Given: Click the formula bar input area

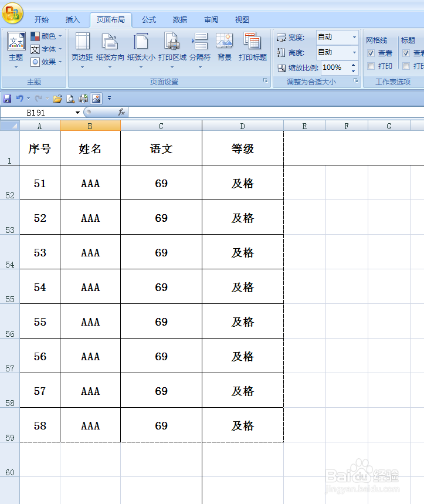Looking at the screenshot, I should click(x=276, y=113).
